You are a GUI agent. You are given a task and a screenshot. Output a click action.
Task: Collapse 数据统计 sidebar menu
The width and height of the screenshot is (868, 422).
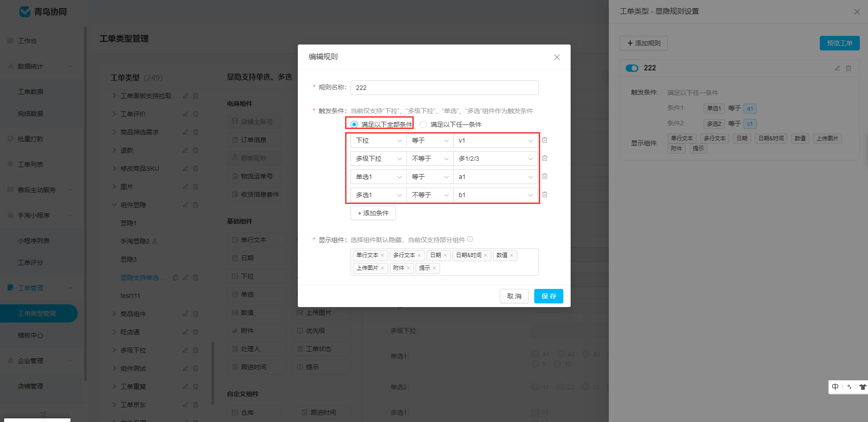point(70,66)
